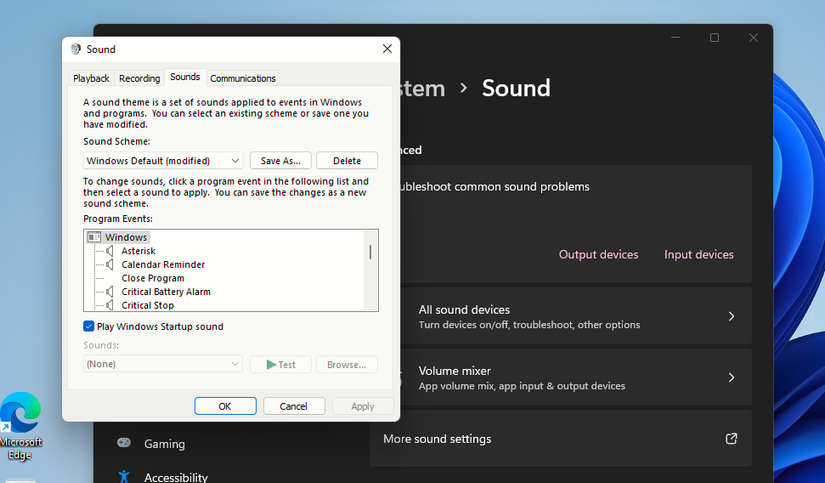The height and width of the screenshot is (483, 825).
Task: Click the Windows folder icon in Program Events
Action: tap(94, 237)
